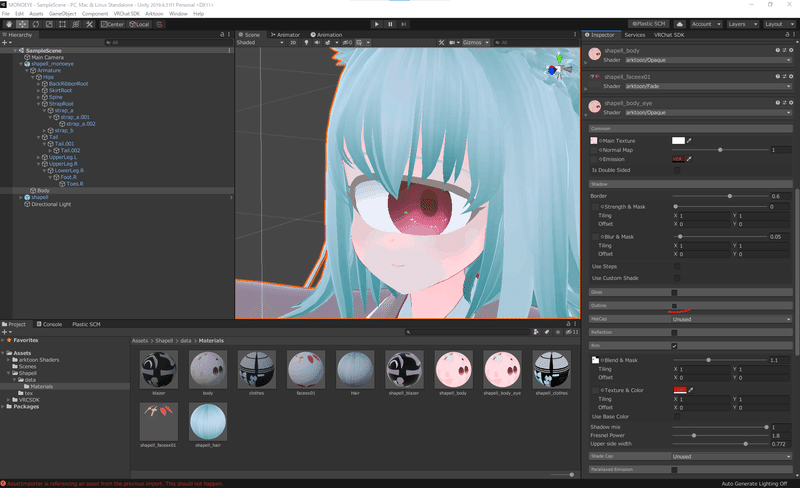The height and width of the screenshot is (488, 800).
Task: Expand the BackRibbonRoot node
Action: (39, 84)
